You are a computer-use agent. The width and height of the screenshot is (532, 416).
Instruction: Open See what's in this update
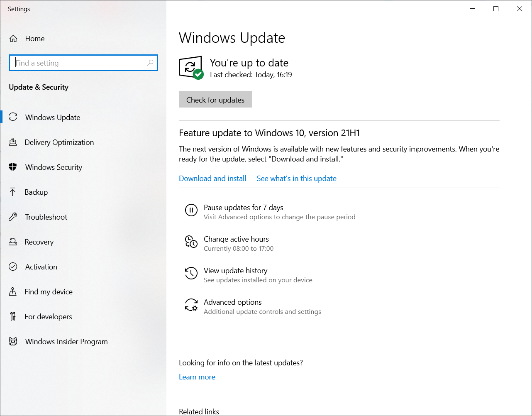pos(296,179)
